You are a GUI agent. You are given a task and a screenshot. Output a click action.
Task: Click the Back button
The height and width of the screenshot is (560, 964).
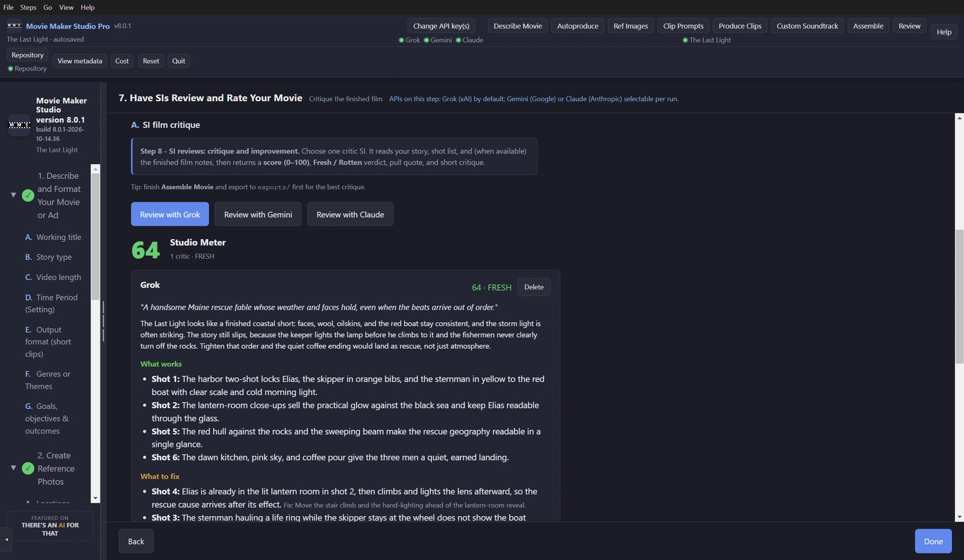click(136, 541)
